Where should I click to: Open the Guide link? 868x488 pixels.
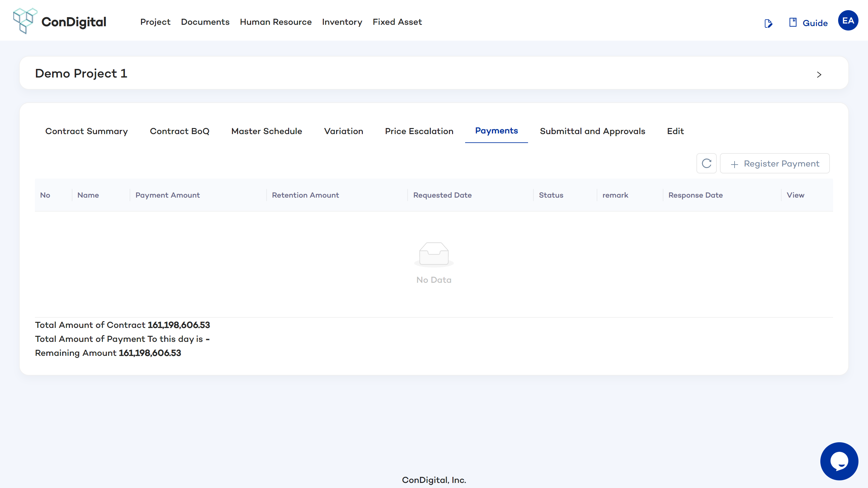(815, 23)
